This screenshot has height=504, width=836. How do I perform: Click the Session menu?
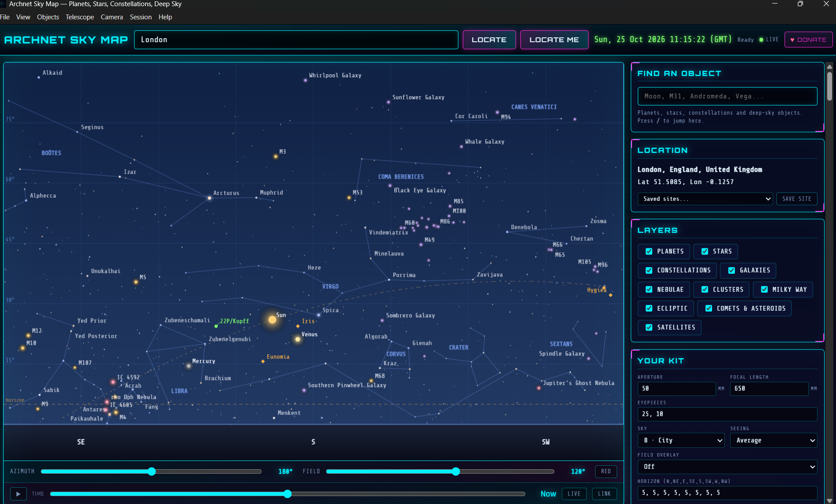tap(141, 17)
